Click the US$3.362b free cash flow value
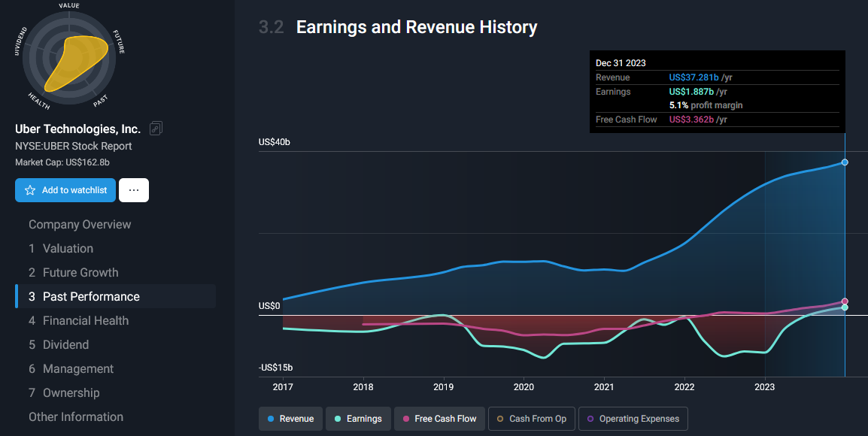 click(691, 120)
